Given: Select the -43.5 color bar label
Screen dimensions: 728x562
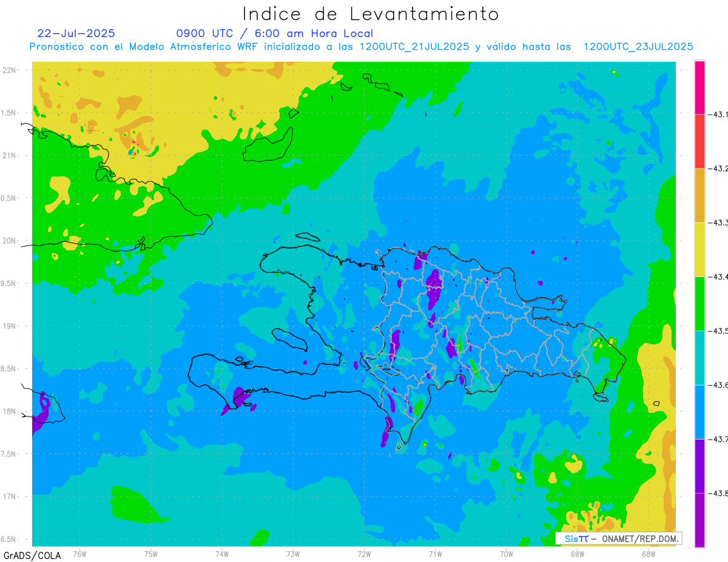Looking at the screenshot, I should coord(719,330).
